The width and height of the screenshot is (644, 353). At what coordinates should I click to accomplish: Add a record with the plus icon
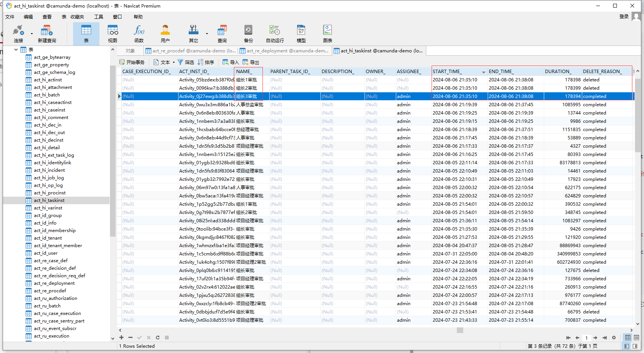pos(121,338)
